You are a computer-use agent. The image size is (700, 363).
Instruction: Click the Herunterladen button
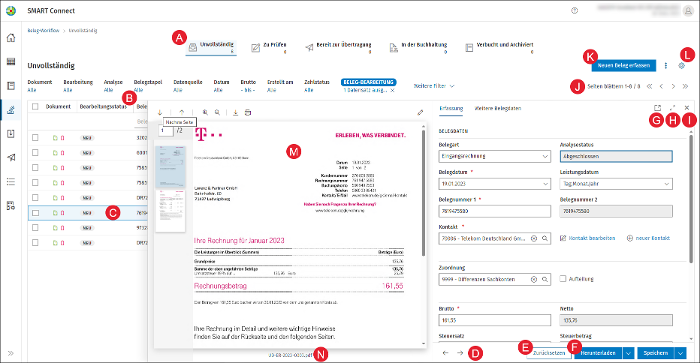(x=598, y=353)
